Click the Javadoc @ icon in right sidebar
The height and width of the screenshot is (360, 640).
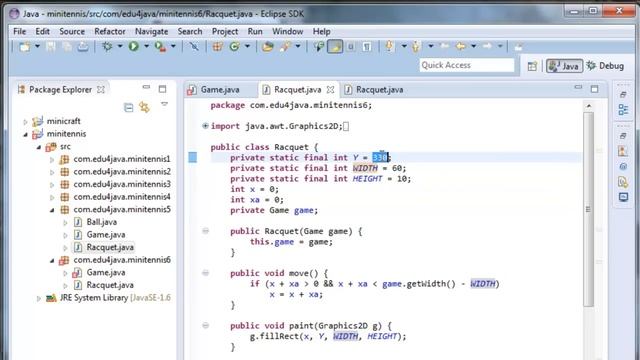(x=623, y=167)
